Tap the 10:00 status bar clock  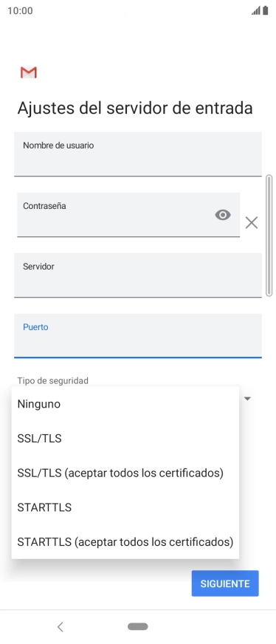click(x=20, y=10)
